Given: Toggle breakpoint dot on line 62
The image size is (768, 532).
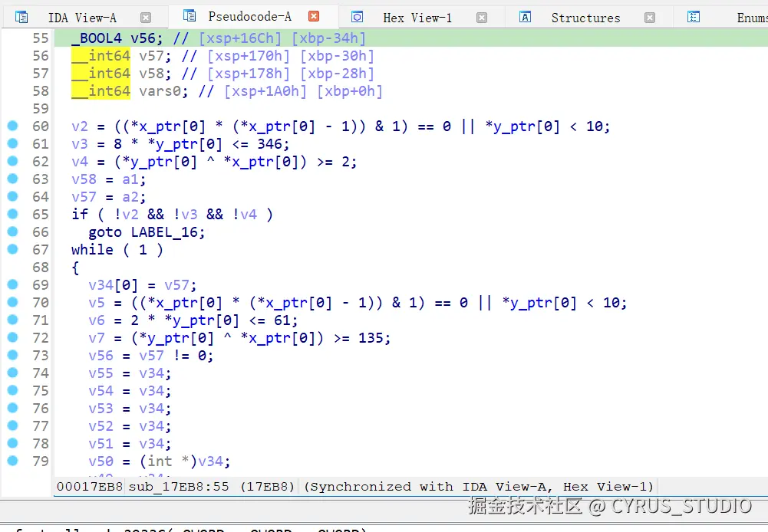Looking at the screenshot, I should click(x=13, y=161).
